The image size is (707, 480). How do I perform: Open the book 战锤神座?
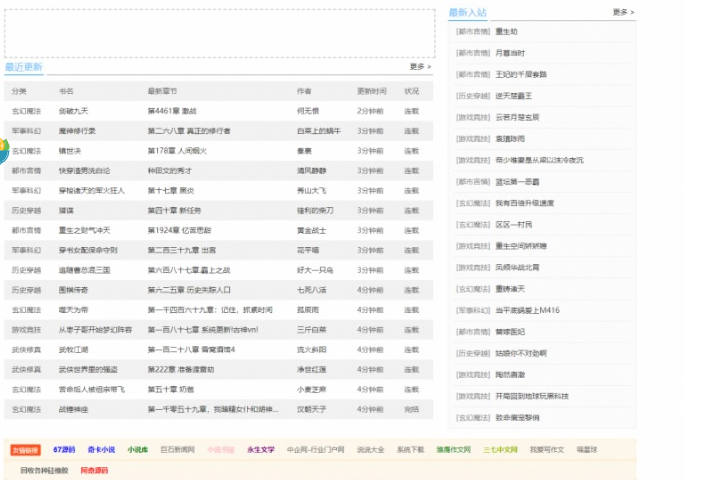pyautogui.click(x=73, y=409)
